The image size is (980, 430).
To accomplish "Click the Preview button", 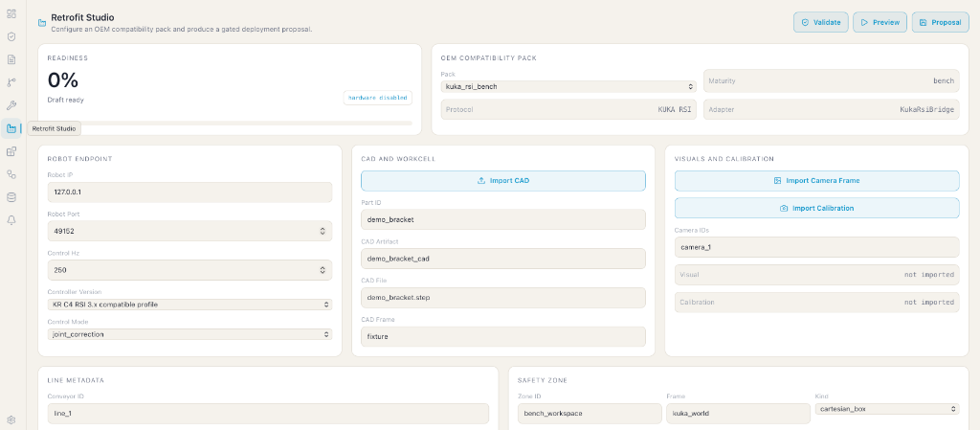I will point(880,22).
